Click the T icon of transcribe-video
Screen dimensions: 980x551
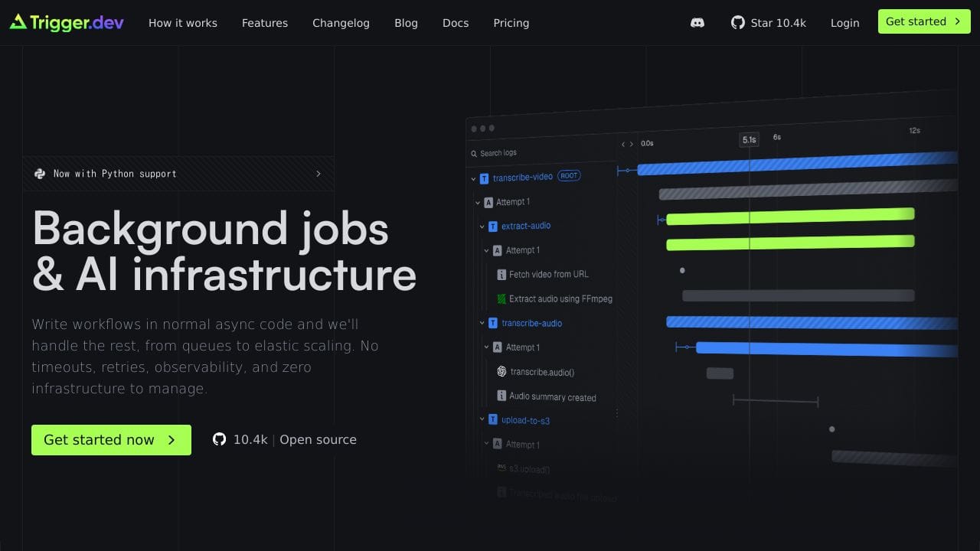[484, 178]
